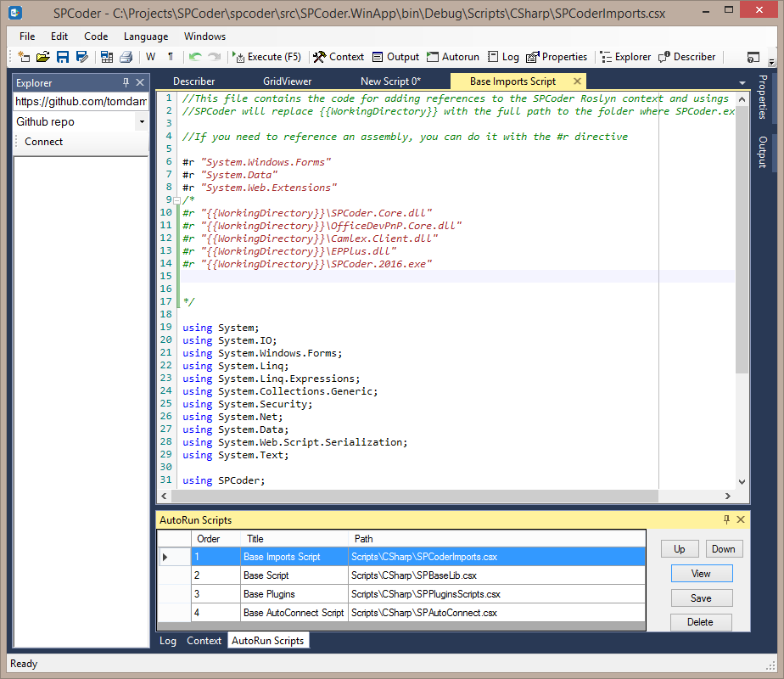Click the GitHub URL input field

[x=81, y=102]
